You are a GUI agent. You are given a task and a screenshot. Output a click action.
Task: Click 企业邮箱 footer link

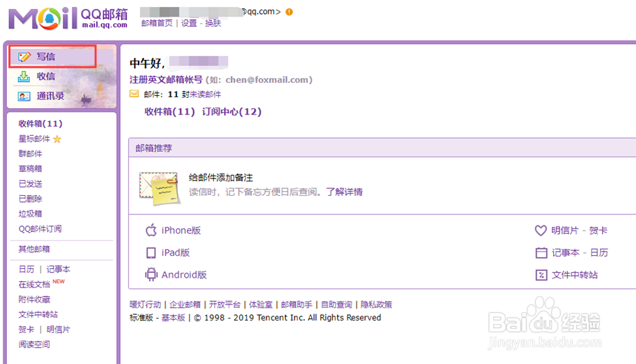185,305
